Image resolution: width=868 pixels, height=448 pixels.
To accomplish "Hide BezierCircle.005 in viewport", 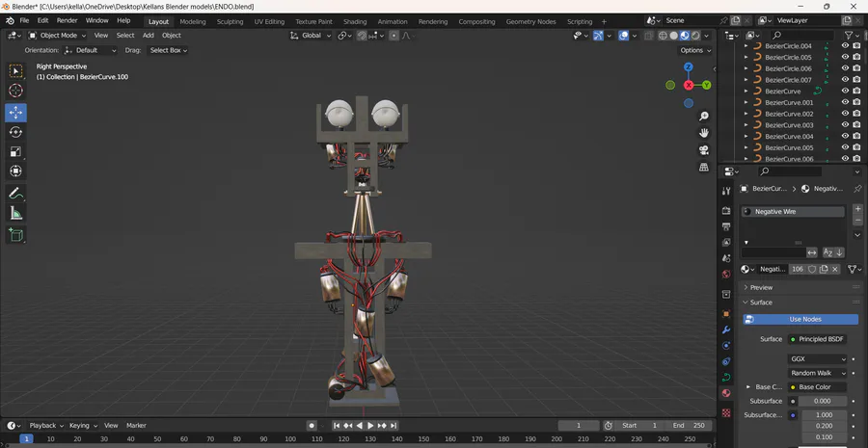I will pos(845,57).
